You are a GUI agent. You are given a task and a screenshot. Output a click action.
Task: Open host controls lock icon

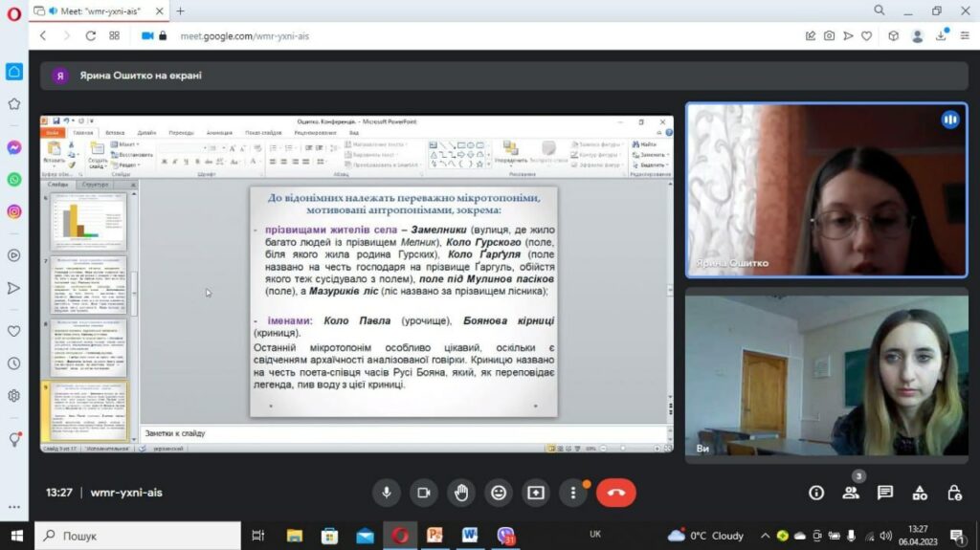(x=954, y=493)
